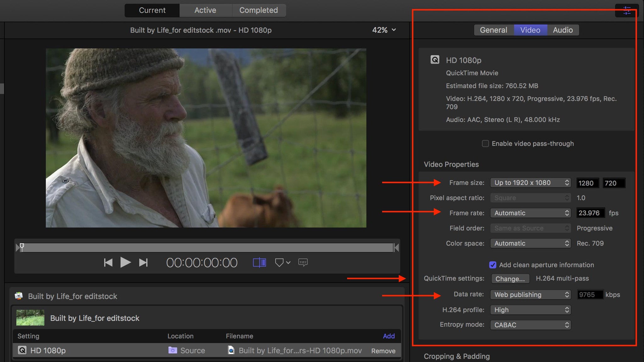Expand the H.264 profile dropdown

(530, 310)
